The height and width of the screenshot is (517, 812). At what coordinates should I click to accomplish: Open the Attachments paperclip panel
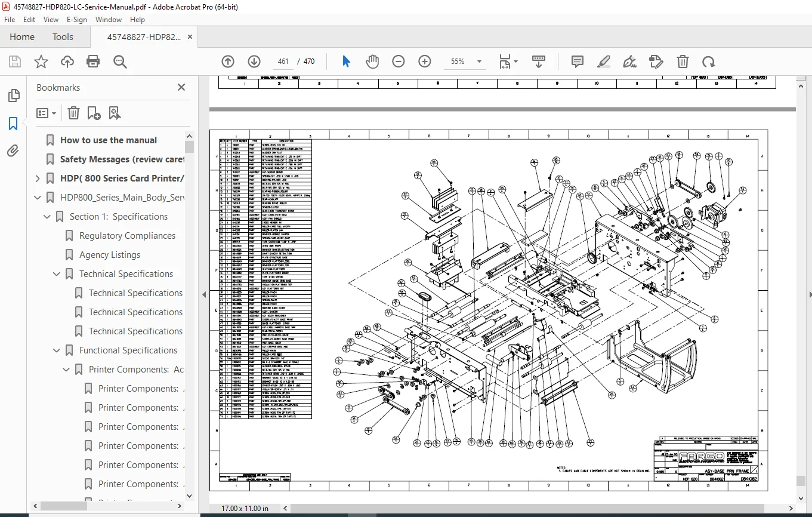pyautogui.click(x=13, y=151)
